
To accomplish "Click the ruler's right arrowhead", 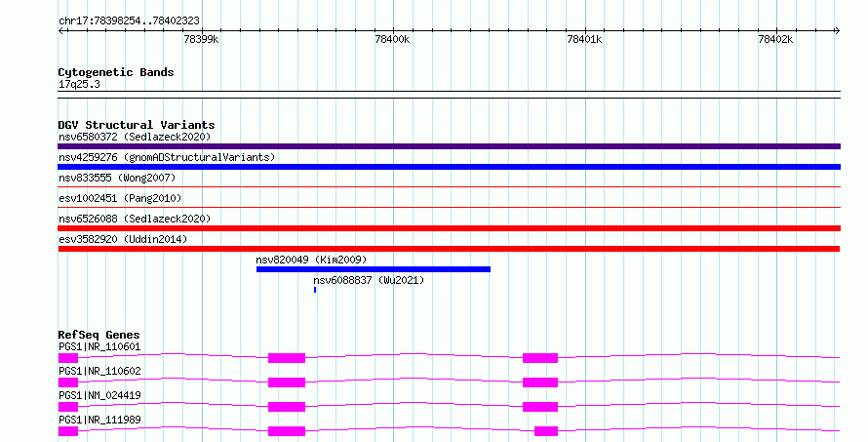I will coord(837,31).
